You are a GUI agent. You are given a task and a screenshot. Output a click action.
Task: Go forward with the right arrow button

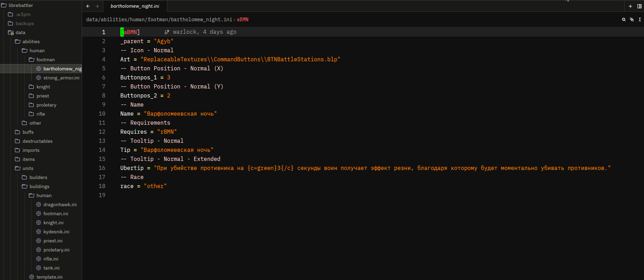(97, 6)
